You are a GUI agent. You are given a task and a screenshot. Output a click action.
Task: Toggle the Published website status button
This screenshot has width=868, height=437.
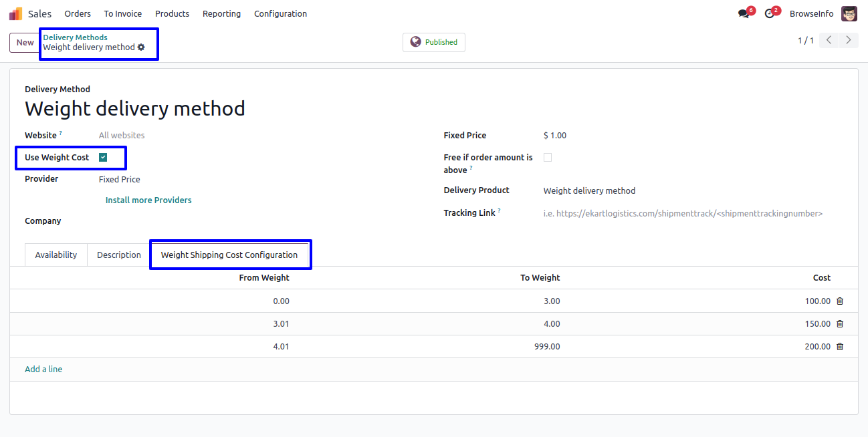433,42
